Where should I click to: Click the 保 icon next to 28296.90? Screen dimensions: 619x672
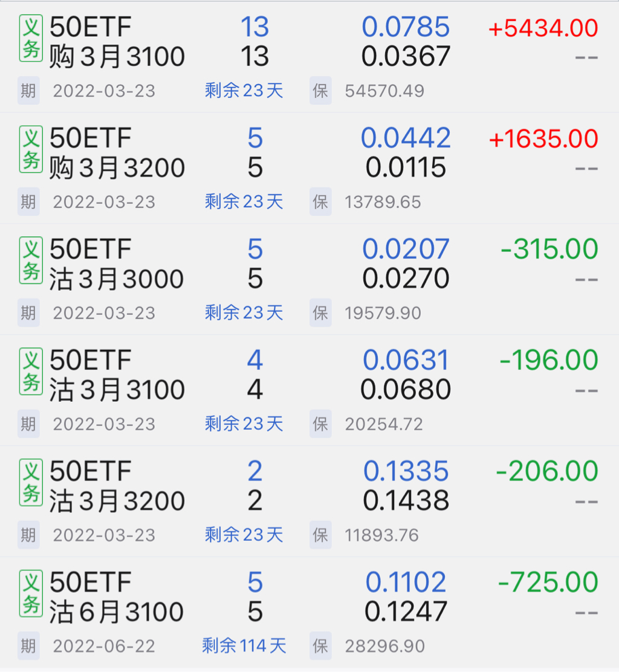point(320,645)
